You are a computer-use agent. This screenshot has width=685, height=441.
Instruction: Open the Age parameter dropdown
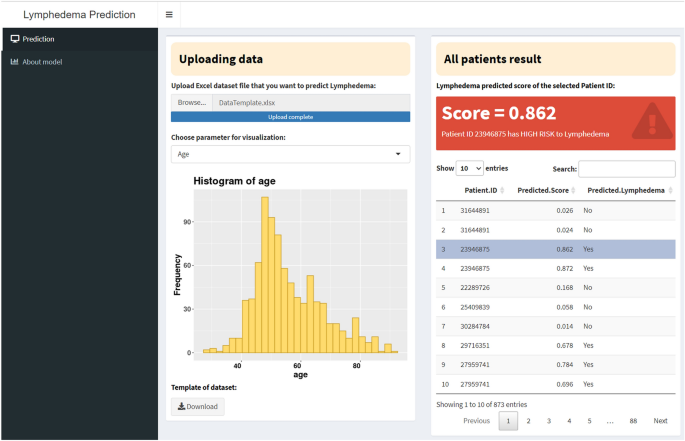[x=291, y=154]
